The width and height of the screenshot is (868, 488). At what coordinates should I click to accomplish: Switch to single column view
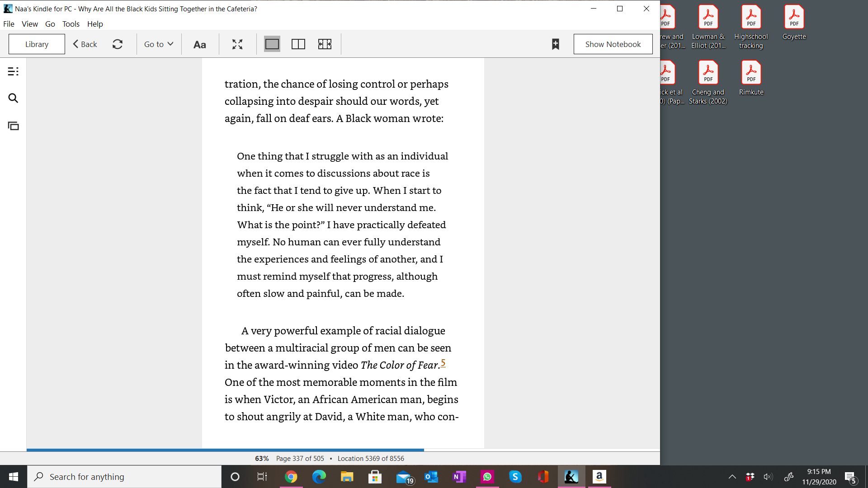point(272,44)
